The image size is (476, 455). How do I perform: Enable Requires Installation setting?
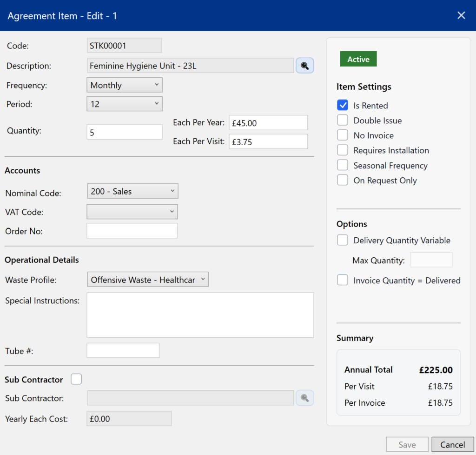click(x=343, y=150)
